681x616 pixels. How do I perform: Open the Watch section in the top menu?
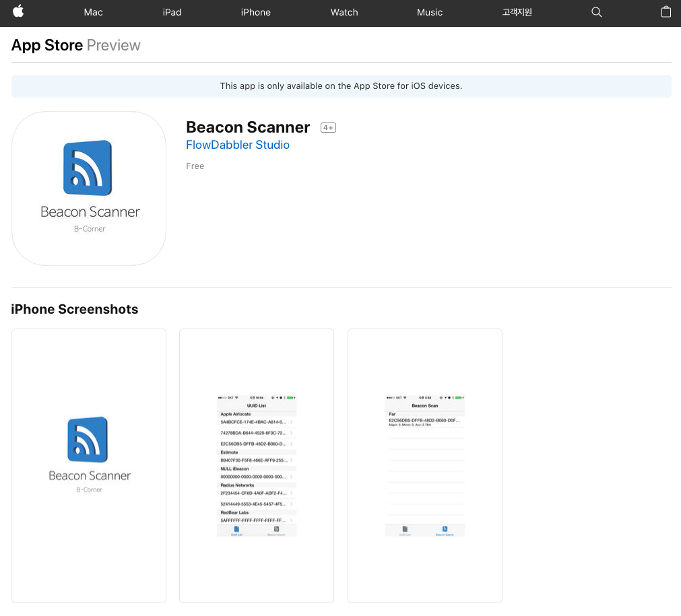point(344,12)
